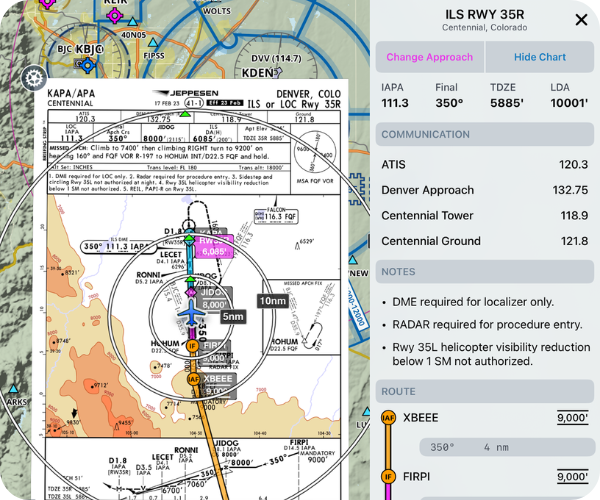Tap the FIRPI 9,000' altitude value

(572, 477)
